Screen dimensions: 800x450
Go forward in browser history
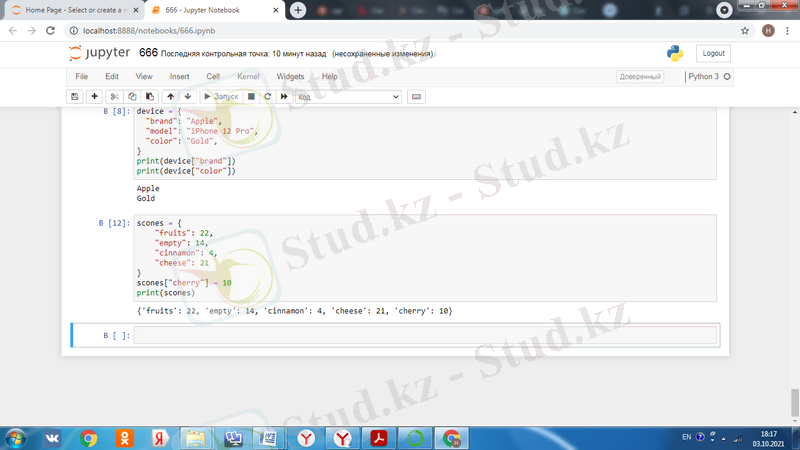pyautogui.click(x=32, y=31)
